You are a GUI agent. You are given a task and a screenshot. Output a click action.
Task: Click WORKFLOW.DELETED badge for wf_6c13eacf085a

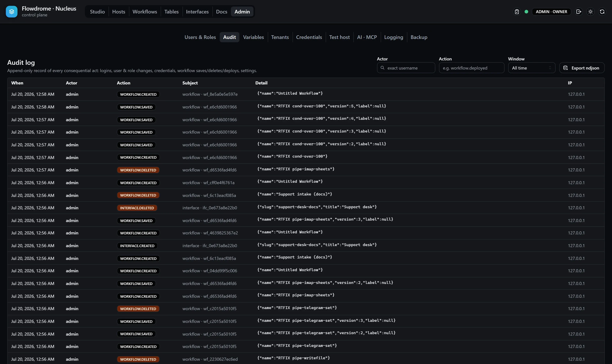coord(138,195)
